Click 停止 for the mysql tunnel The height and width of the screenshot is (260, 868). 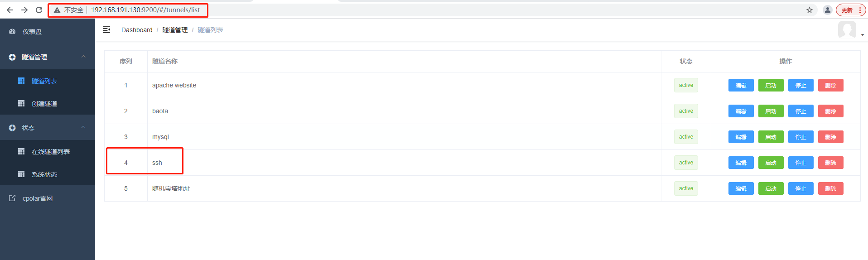pyautogui.click(x=801, y=137)
